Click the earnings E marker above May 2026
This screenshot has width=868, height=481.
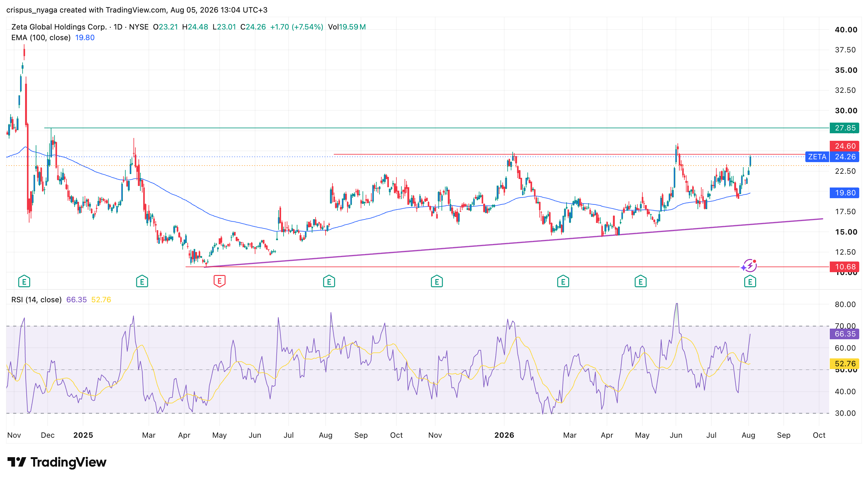[641, 281]
